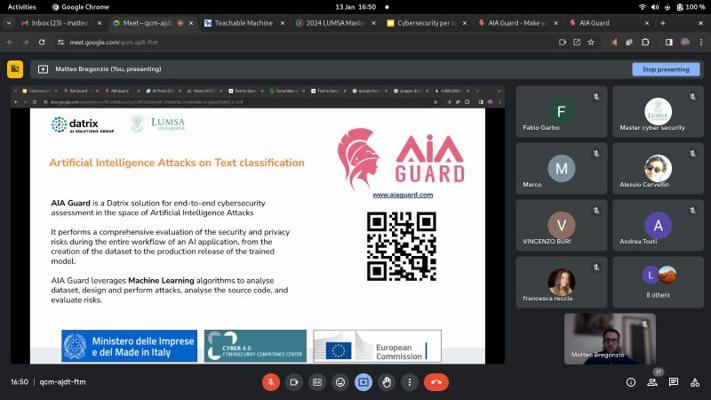The height and width of the screenshot is (400, 711).
Task: Close the Inbox Gmail tab
Action: 99,23
